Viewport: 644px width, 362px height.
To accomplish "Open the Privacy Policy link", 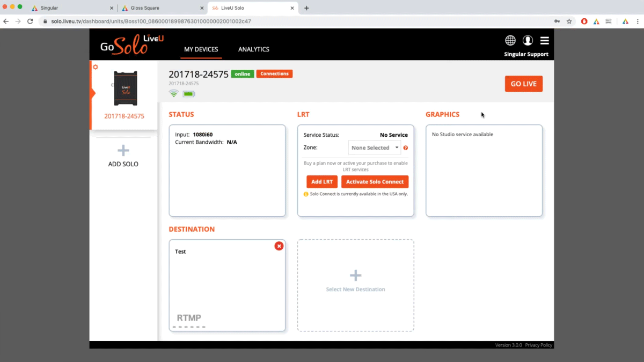I will pos(539,345).
